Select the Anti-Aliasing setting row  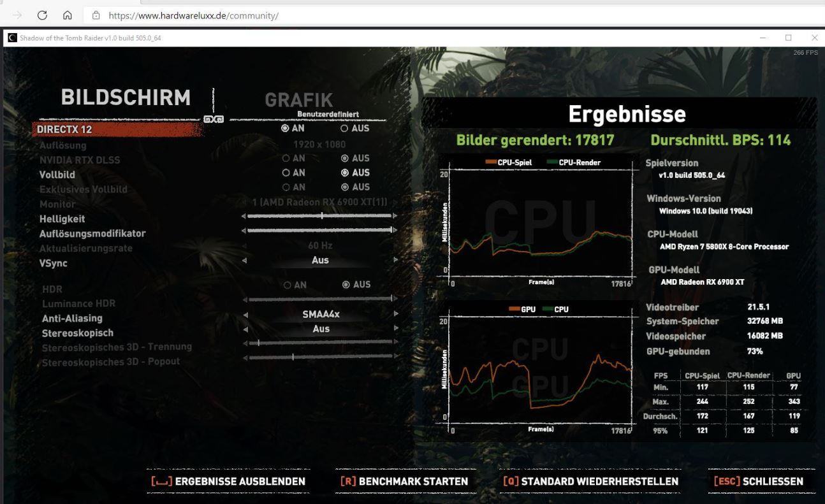coord(72,318)
